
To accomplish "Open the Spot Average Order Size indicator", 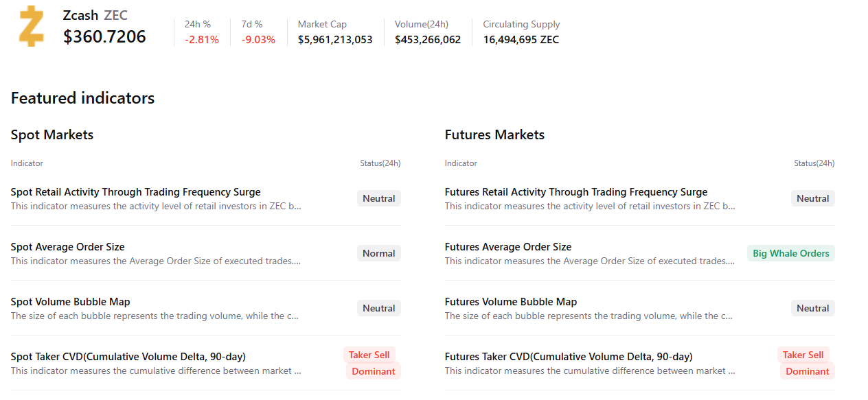I will tap(67, 247).
